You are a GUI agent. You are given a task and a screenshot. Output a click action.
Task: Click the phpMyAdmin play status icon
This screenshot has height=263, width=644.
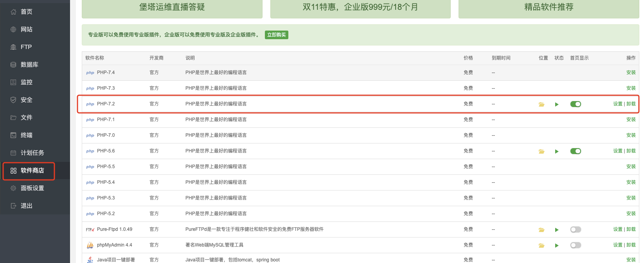pyautogui.click(x=557, y=245)
